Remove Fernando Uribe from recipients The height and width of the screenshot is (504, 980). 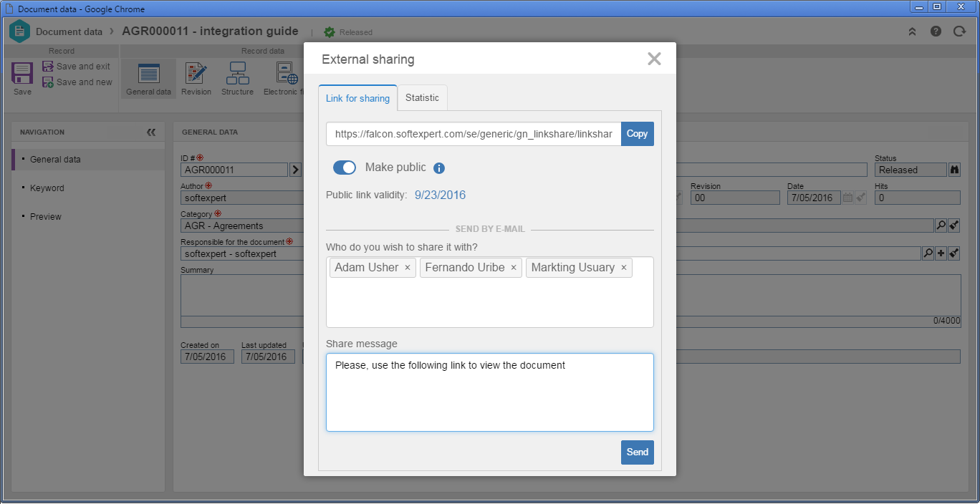(x=514, y=268)
